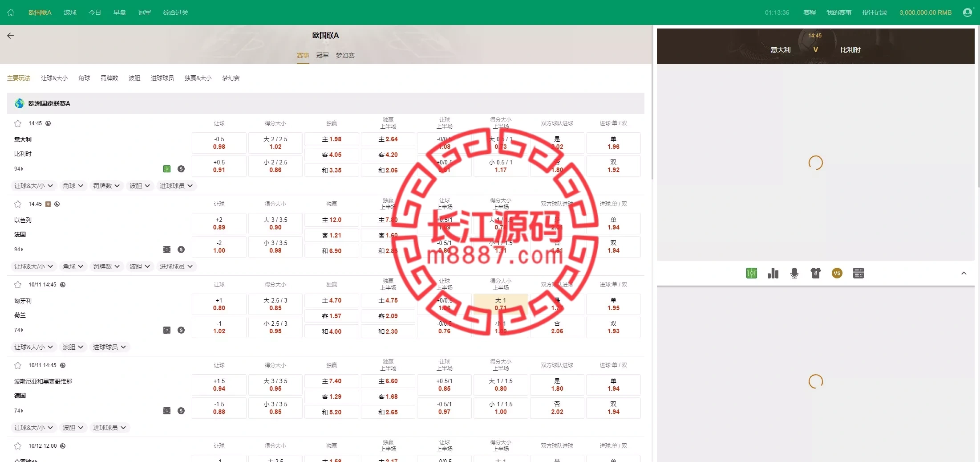Open the green pitch icon for 意大利 match
The height and width of the screenshot is (462, 980).
pyautogui.click(x=167, y=169)
